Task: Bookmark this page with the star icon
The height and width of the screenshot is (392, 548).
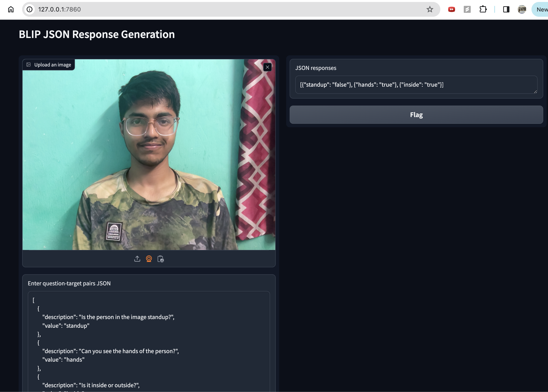Action: [429, 9]
